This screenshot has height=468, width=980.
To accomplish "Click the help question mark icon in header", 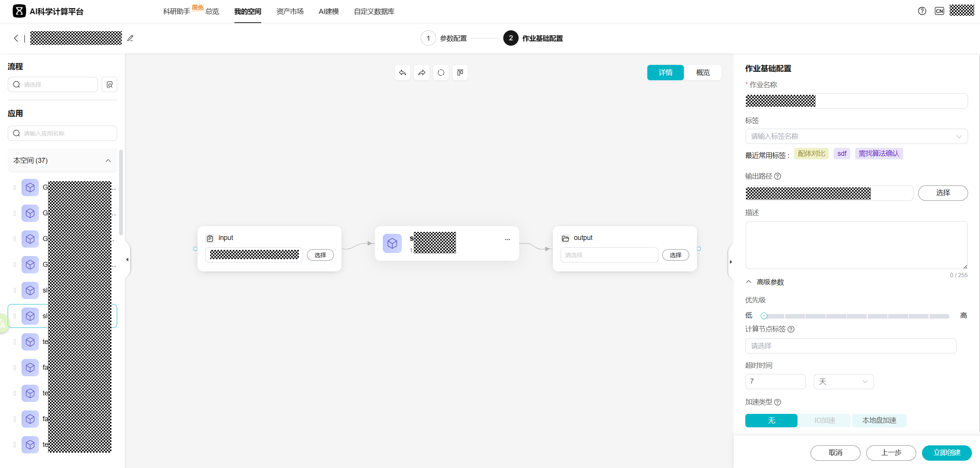I will pos(922,11).
